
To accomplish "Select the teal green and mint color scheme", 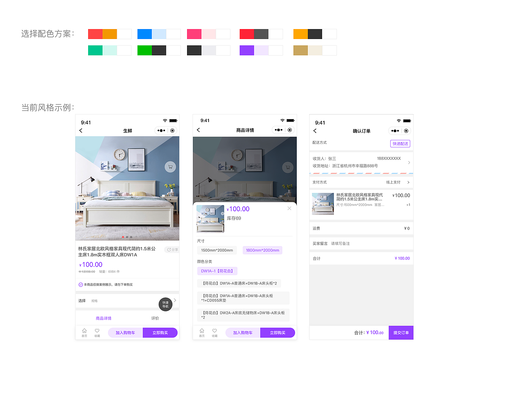I will pyautogui.click(x=110, y=50).
